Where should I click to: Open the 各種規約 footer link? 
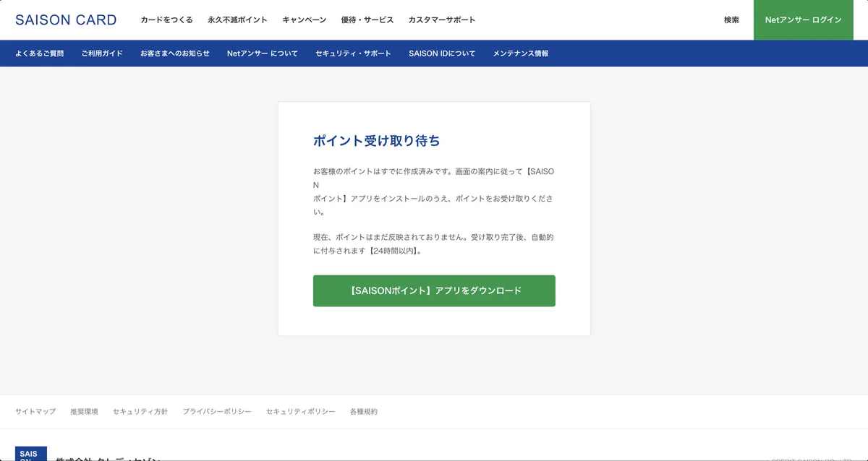(364, 411)
